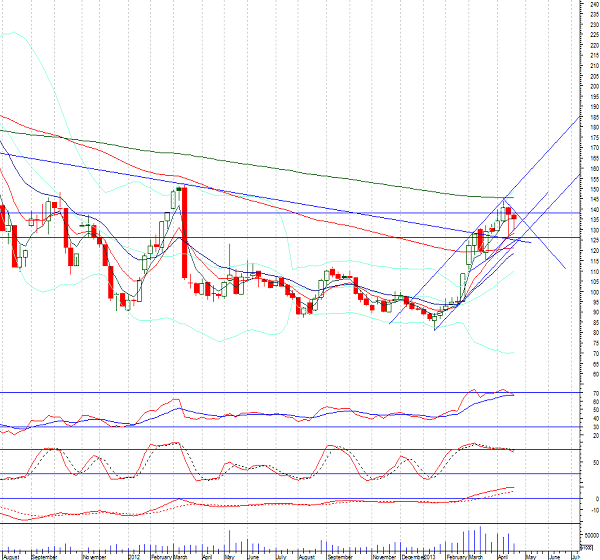Click the dark green long-term moving average line

300,166
